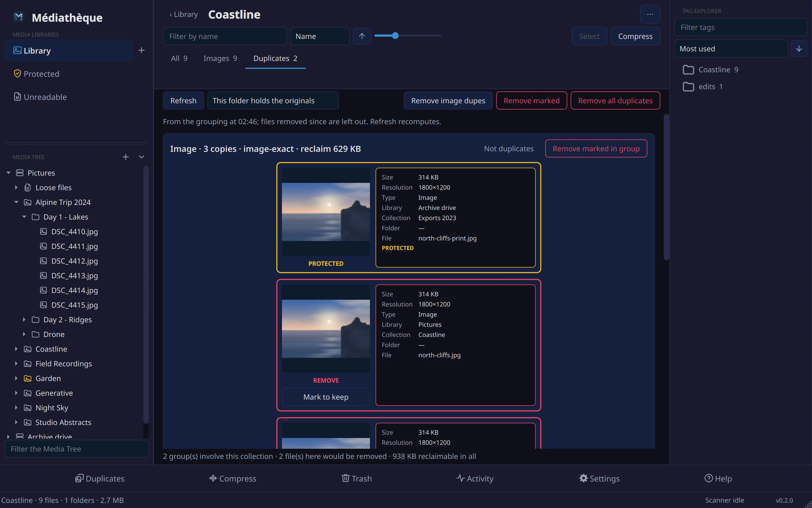Open the Trash view

coord(356,478)
